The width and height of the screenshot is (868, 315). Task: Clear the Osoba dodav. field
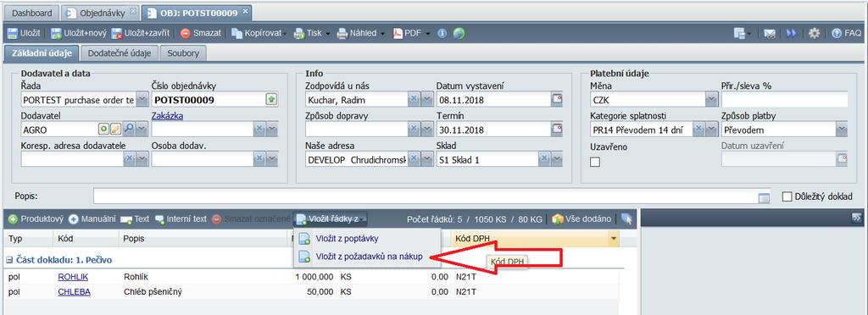pos(259,159)
